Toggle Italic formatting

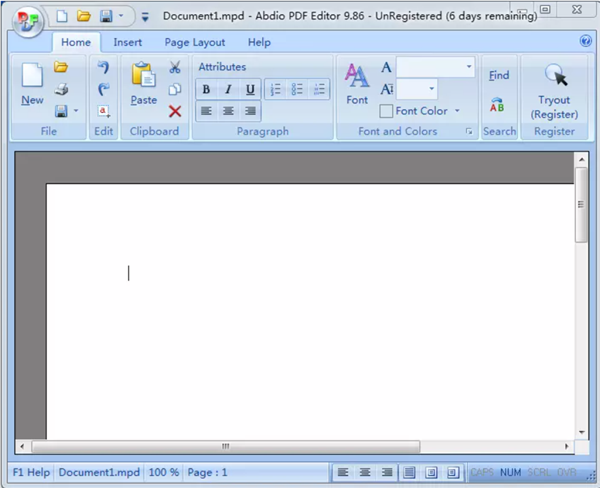pyautogui.click(x=228, y=90)
